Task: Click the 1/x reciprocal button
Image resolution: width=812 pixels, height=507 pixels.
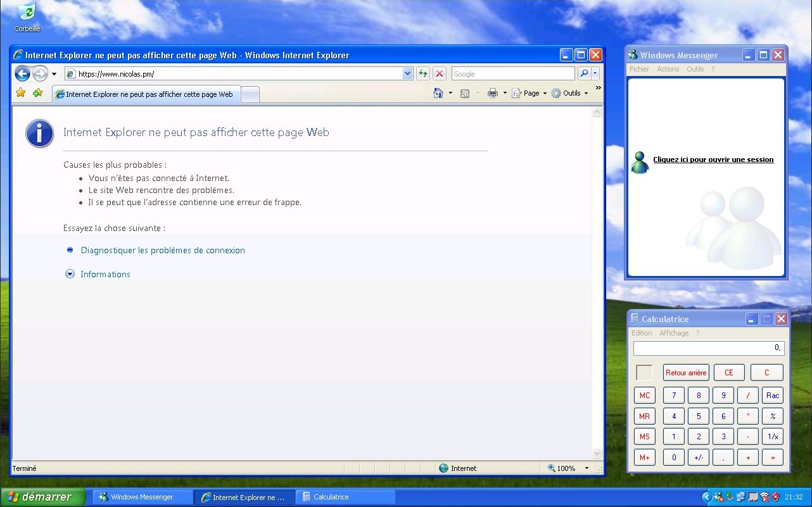Action: (773, 436)
